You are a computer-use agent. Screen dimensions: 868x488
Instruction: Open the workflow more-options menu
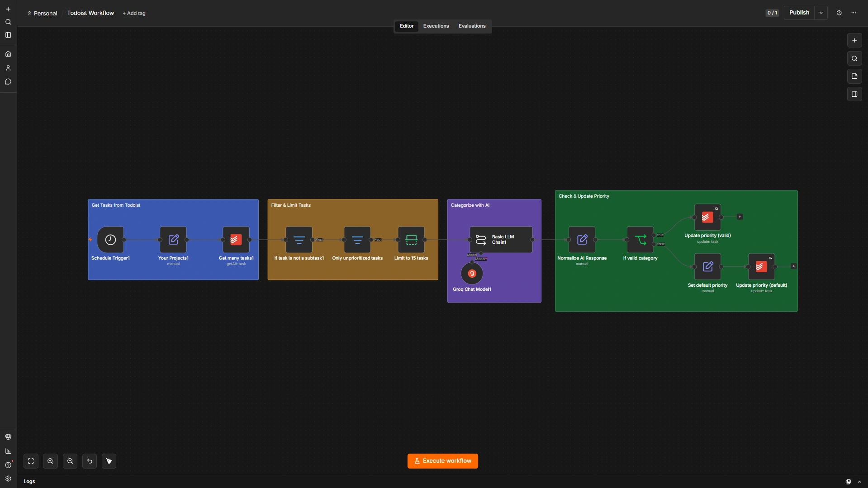[854, 13]
